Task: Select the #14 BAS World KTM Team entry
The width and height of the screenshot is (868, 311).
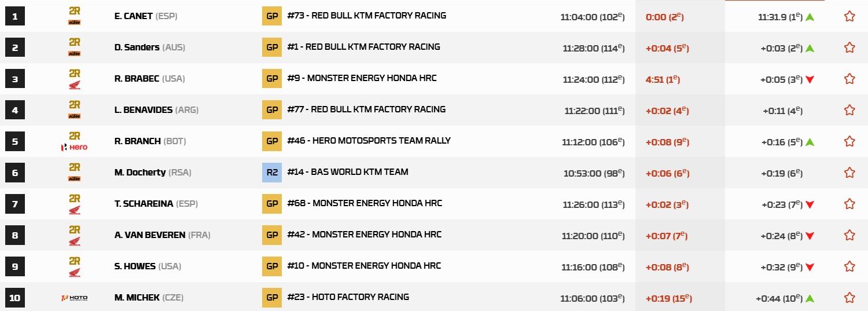Action: [347, 172]
